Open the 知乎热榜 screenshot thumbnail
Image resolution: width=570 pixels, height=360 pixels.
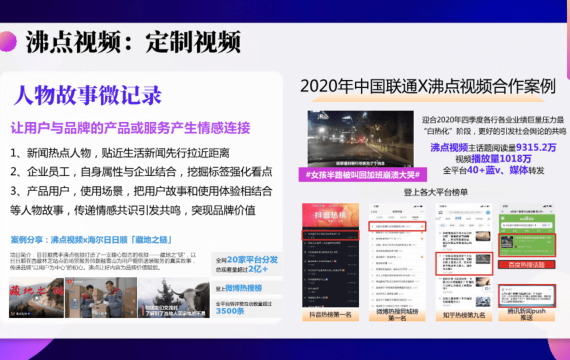tap(464, 255)
